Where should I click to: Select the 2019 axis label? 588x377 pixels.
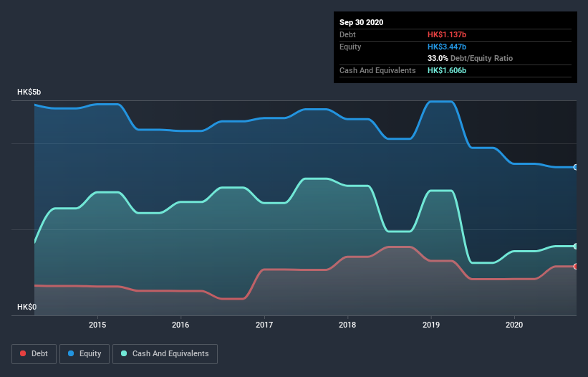[431, 325]
